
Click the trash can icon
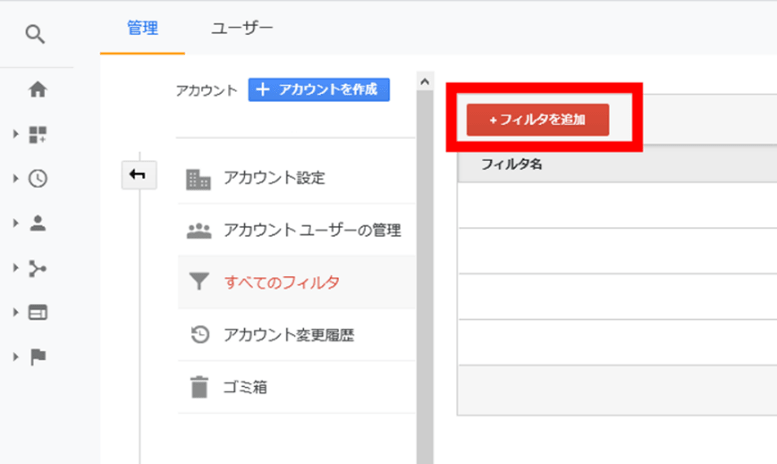click(199, 387)
